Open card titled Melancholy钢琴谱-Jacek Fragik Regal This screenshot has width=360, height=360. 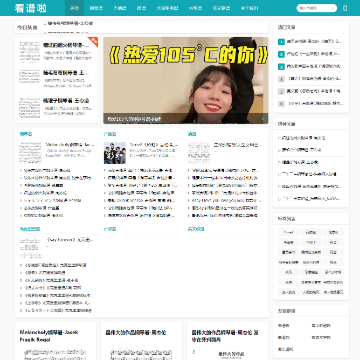point(49,336)
